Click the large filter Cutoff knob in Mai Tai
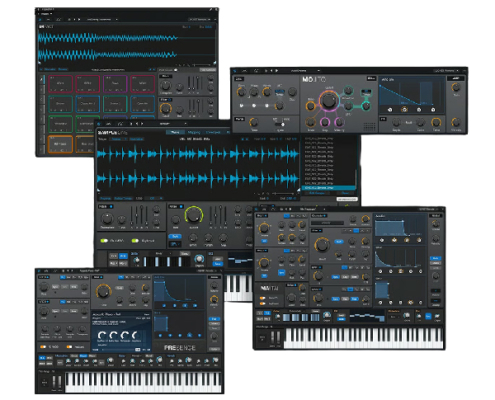 (322, 245)
